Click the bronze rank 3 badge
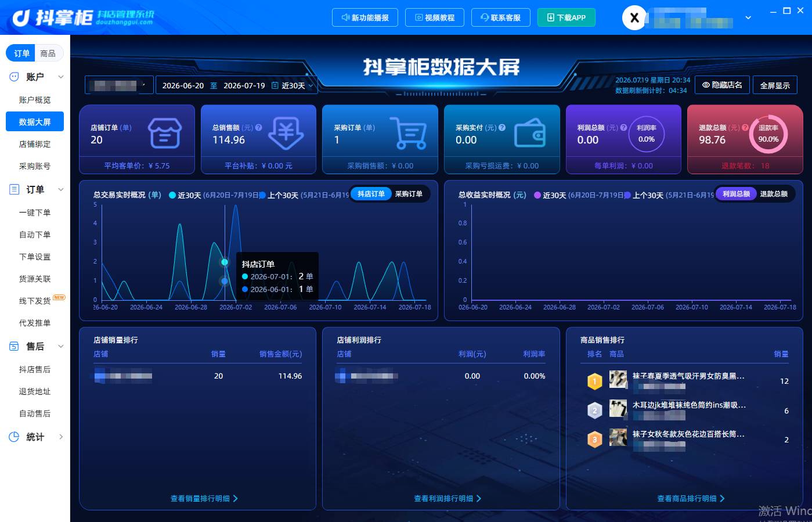The height and width of the screenshot is (522, 812). 594,440
